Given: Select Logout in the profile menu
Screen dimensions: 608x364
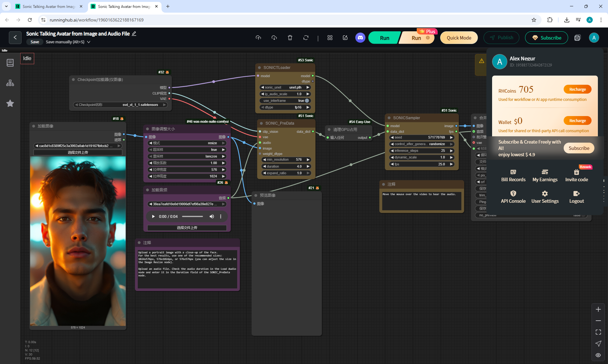Looking at the screenshot, I should pyautogui.click(x=576, y=197).
